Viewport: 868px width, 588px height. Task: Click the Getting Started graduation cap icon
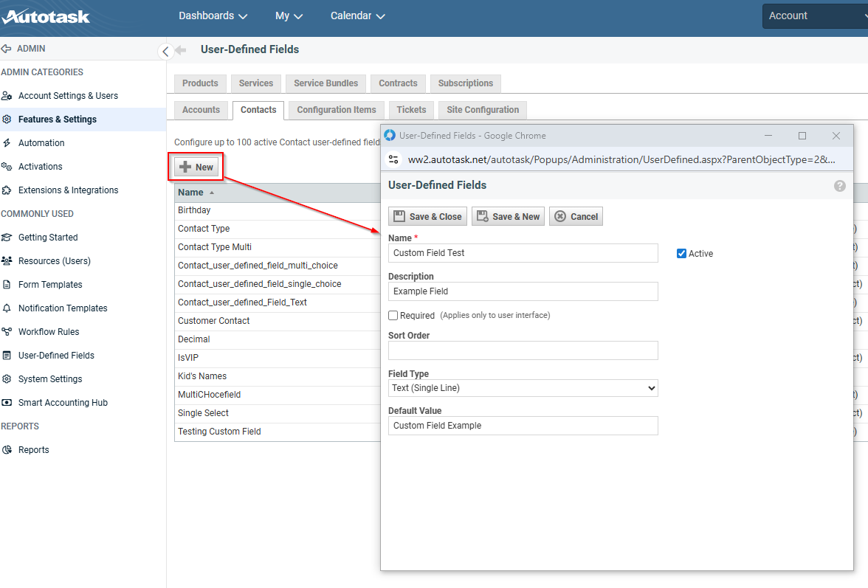tap(7, 238)
